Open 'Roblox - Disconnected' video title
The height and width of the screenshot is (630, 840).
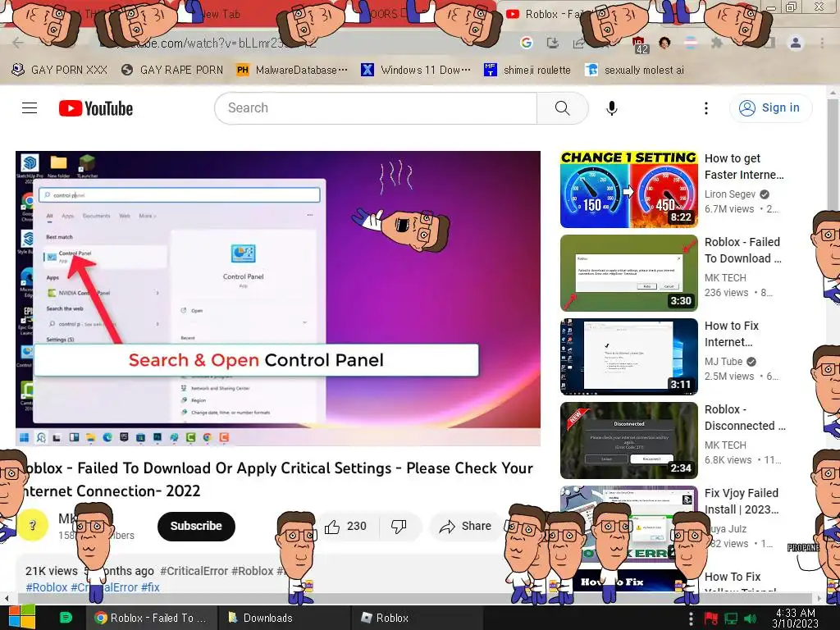click(745, 418)
